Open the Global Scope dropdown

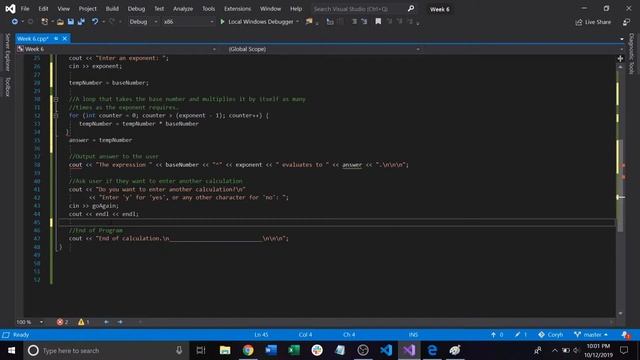tap(324, 49)
